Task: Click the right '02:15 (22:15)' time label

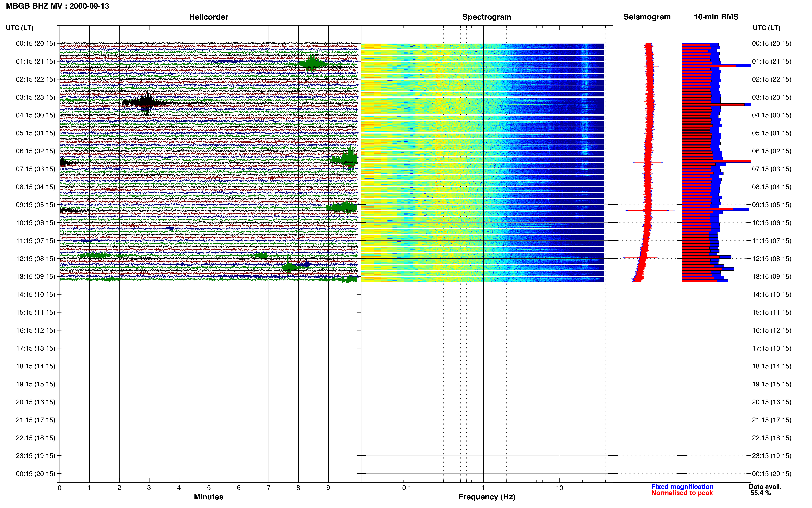Action: click(772, 80)
